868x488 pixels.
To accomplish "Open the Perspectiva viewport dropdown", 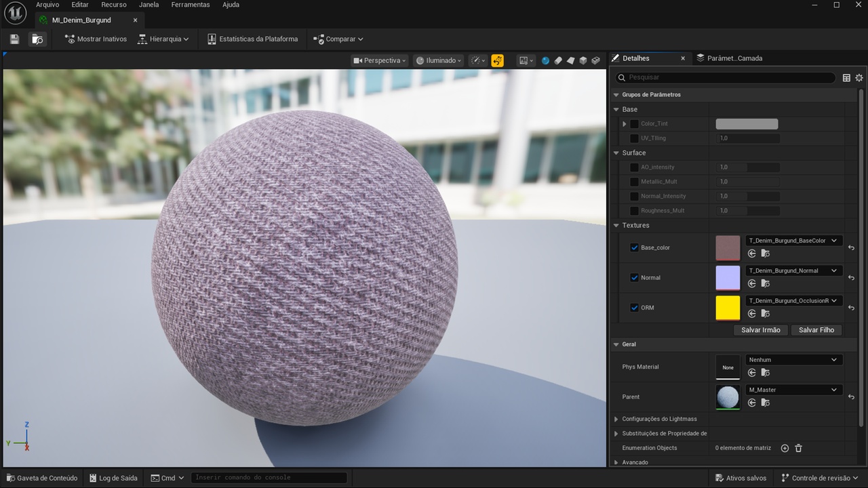I will tap(380, 60).
